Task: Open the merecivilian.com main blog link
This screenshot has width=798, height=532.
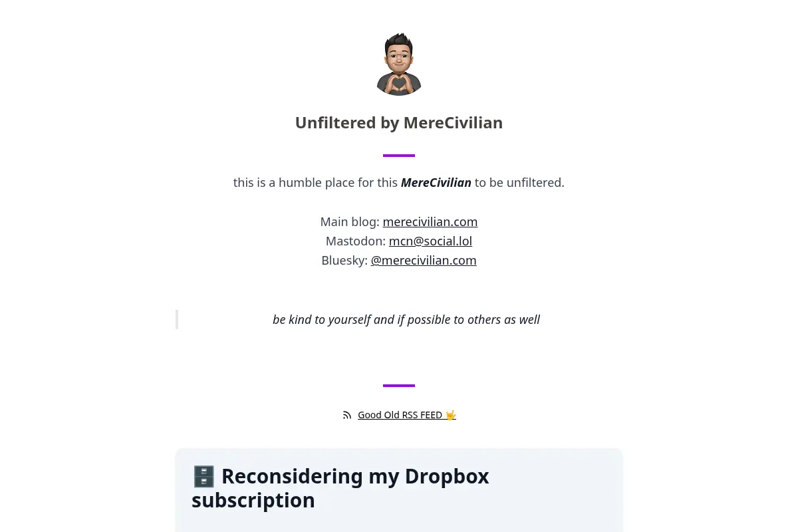Action: 430,221
